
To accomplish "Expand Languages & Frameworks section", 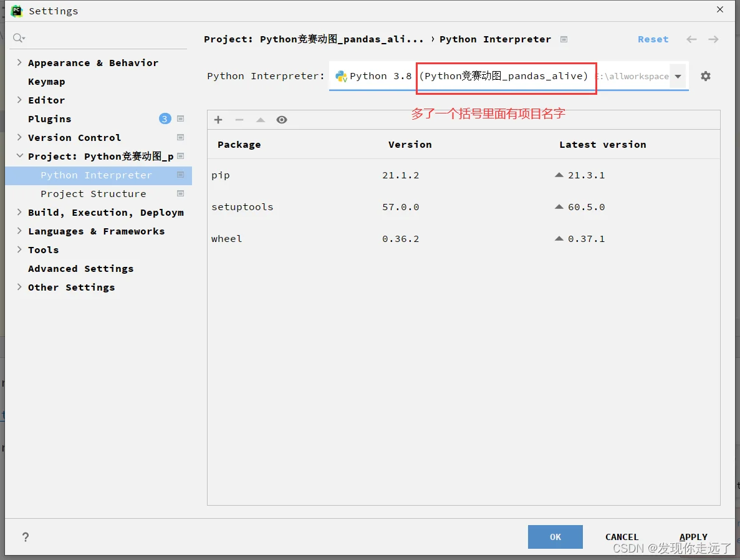I will pos(19,231).
